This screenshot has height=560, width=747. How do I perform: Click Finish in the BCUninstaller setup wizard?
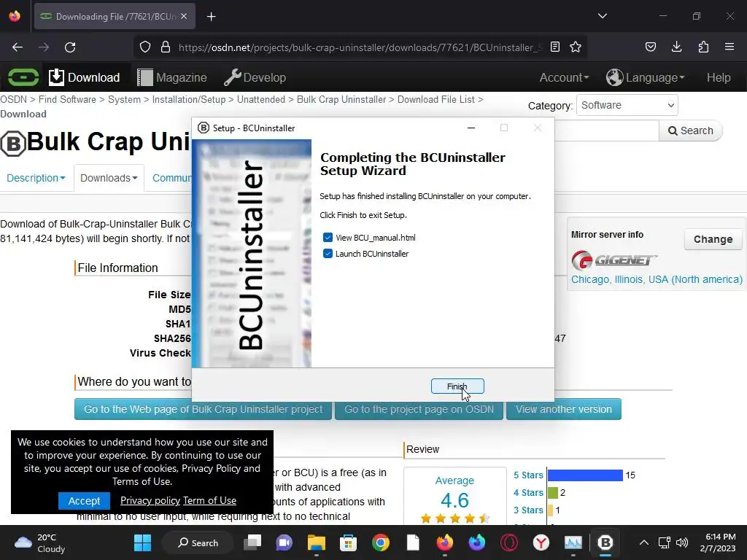pos(457,386)
